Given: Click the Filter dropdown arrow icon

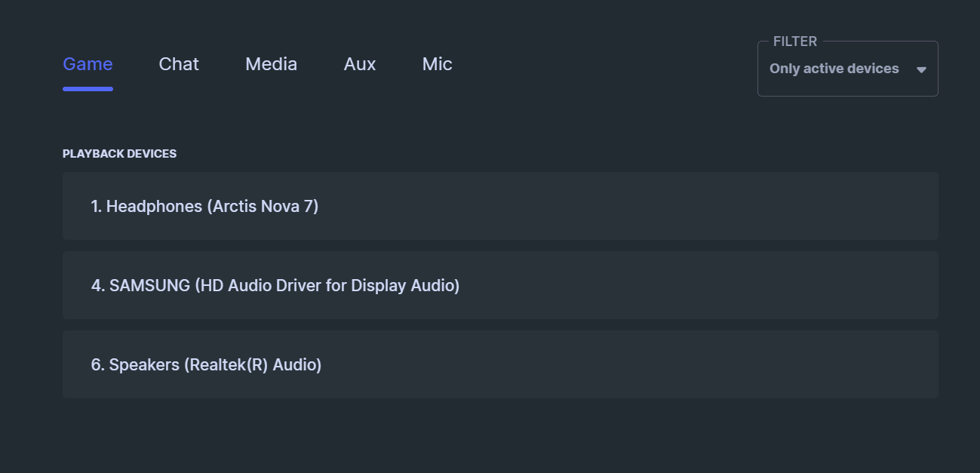Looking at the screenshot, I should pyautogui.click(x=921, y=69).
